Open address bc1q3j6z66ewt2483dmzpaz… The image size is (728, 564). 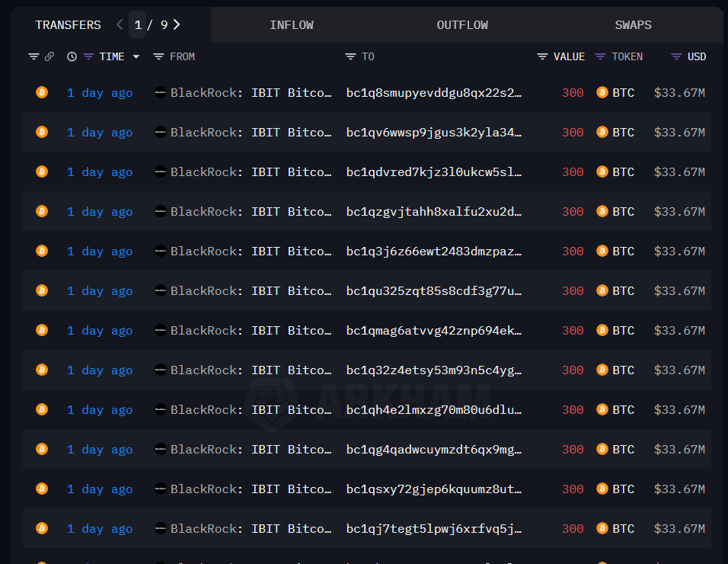(434, 252)
